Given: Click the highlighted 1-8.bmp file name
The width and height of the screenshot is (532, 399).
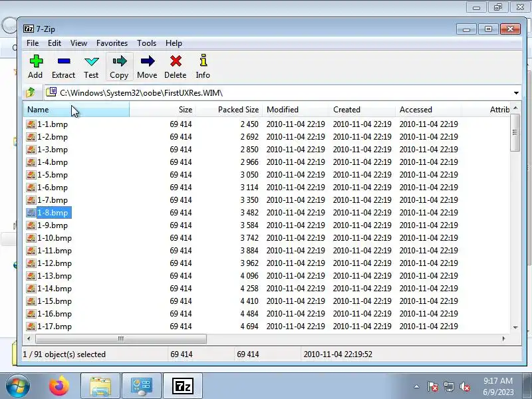Looking at the screenshot, I should 54,213.
